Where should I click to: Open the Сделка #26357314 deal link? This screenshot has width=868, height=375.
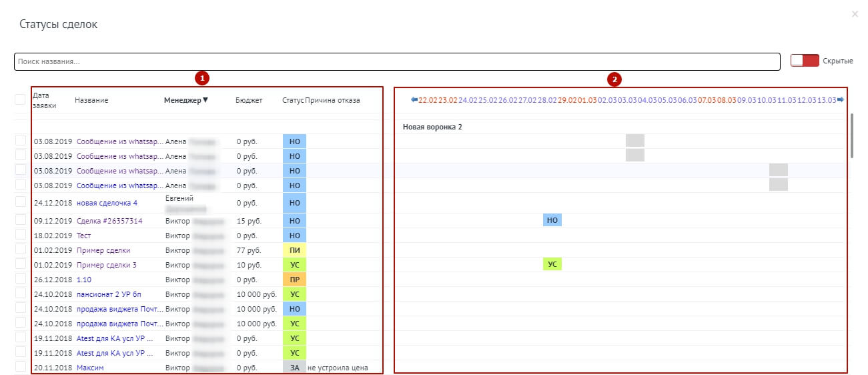pos(109,221)
